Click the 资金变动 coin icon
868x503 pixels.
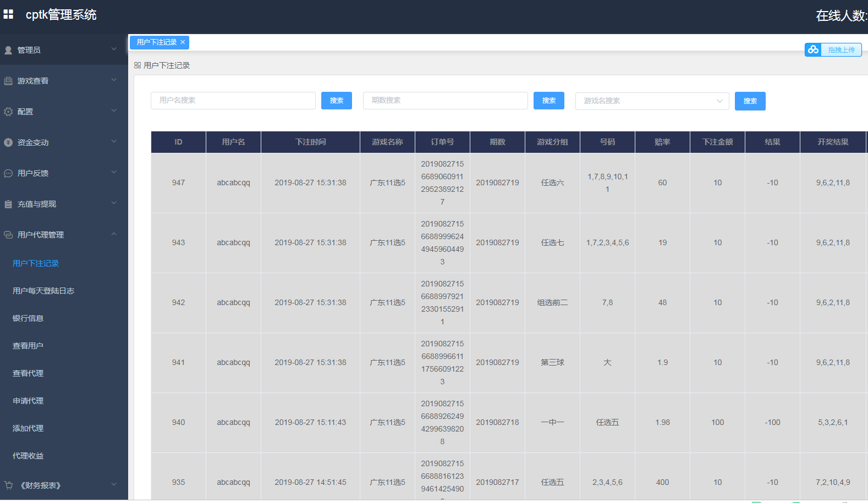(x=8, y=142)
